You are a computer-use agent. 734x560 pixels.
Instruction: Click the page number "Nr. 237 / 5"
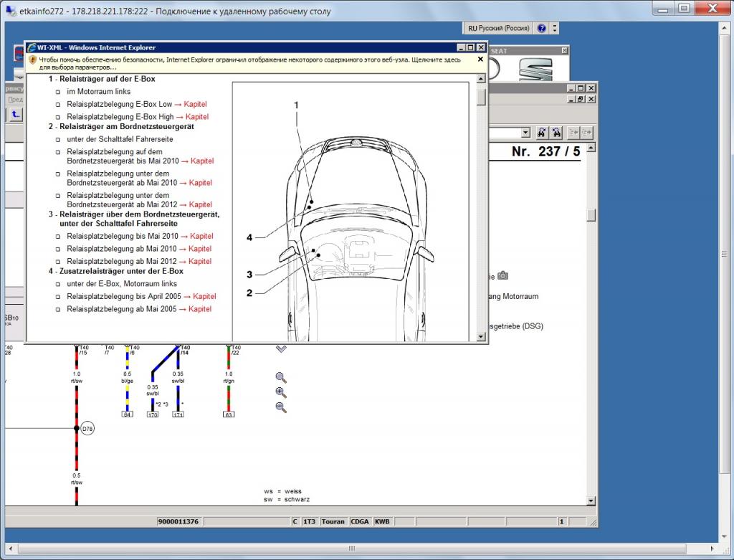[545, 152]
